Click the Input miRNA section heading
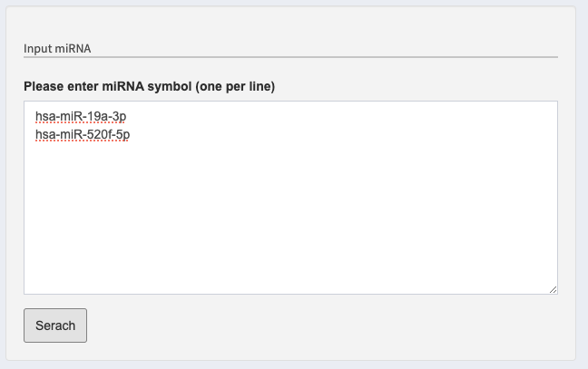 pos(57,47)
